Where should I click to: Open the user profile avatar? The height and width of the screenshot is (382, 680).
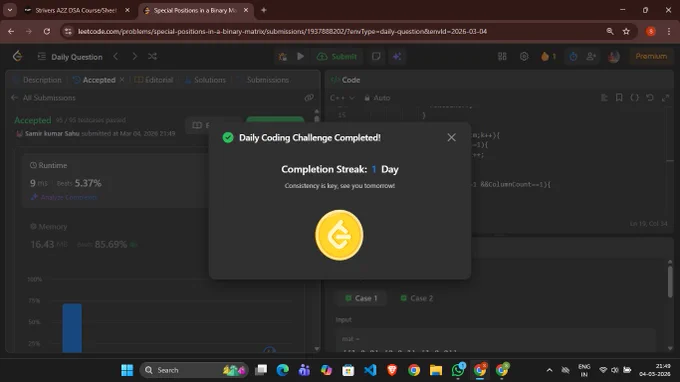pos(613,56)
